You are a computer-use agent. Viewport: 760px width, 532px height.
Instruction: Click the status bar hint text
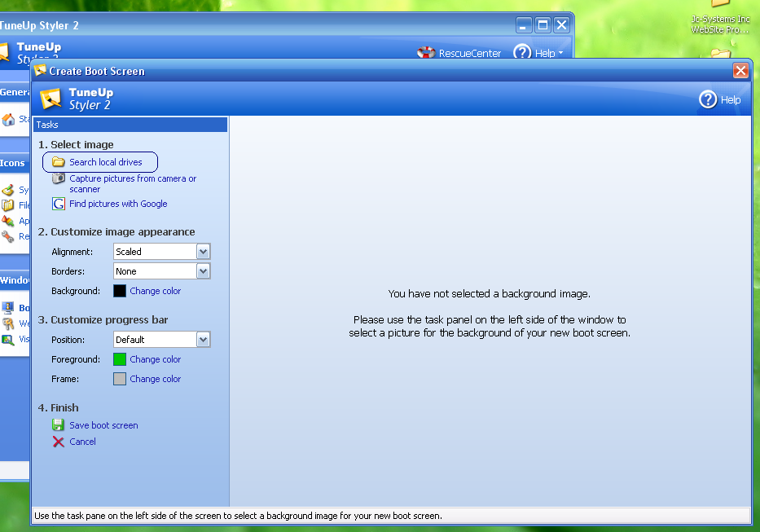point(238,516)
